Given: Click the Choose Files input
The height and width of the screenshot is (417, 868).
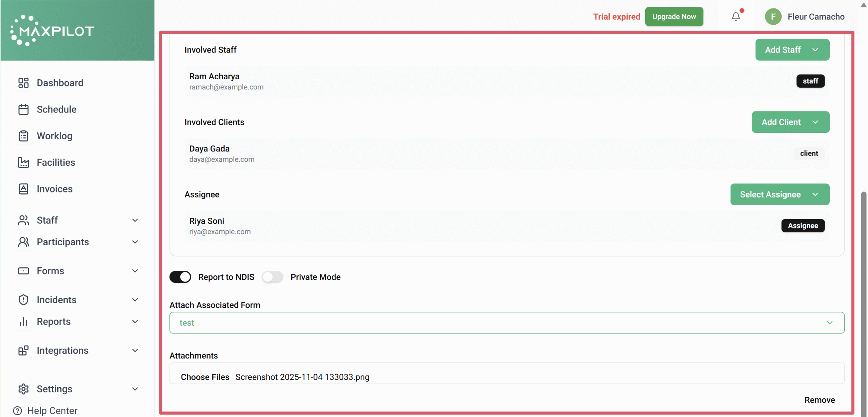Looking at the screenshot, I should [x=205, y=377].
